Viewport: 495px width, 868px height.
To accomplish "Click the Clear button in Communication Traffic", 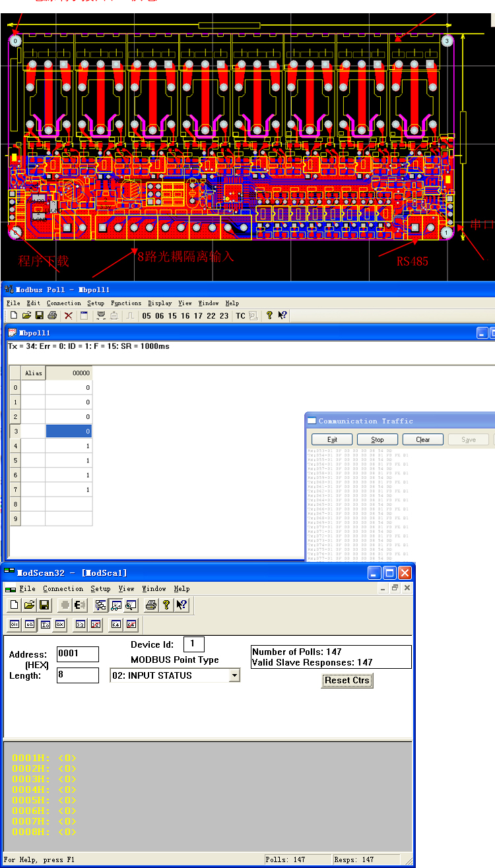I will point(422,440).
